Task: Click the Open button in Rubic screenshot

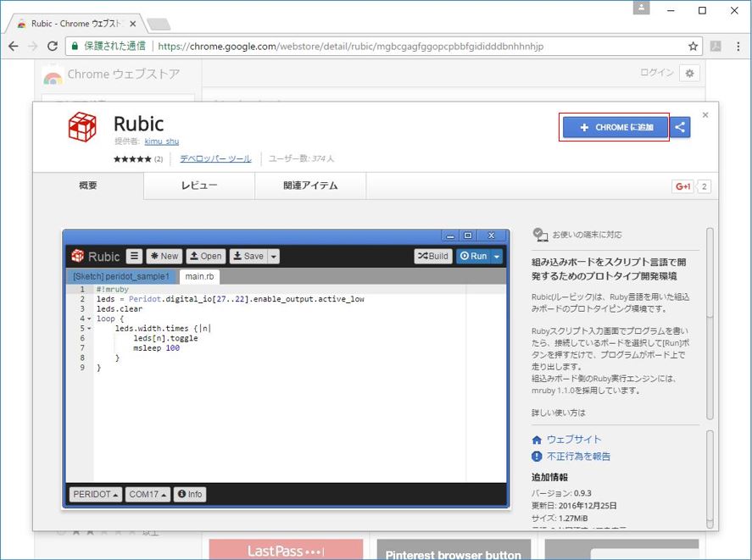Action: (x=206, y=256)
